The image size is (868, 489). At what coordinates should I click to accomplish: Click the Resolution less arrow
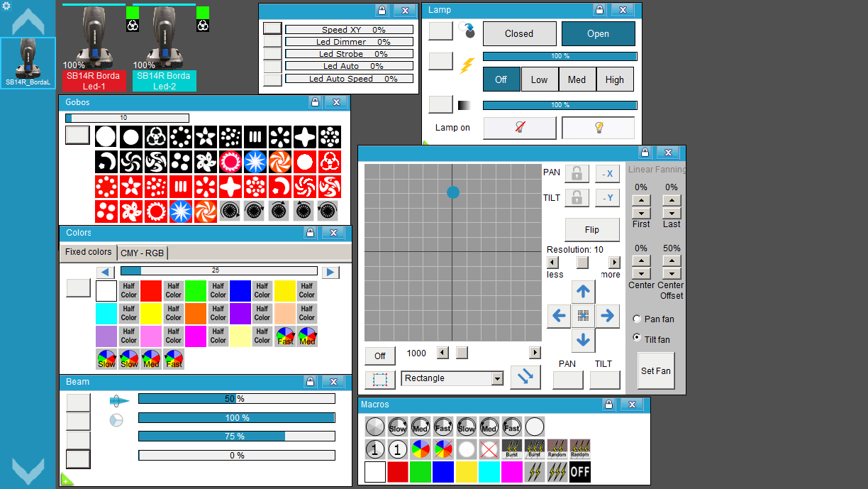[552, 263]
